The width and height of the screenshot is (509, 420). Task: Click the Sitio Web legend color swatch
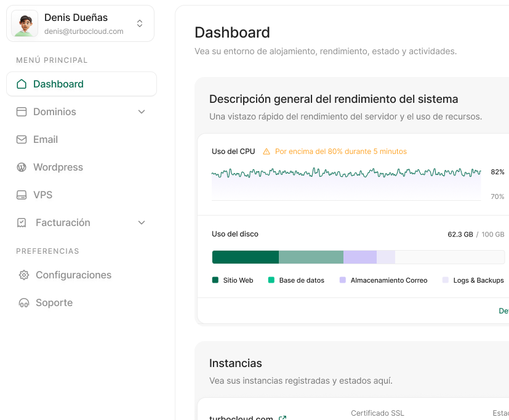click(x=215, y=280)
